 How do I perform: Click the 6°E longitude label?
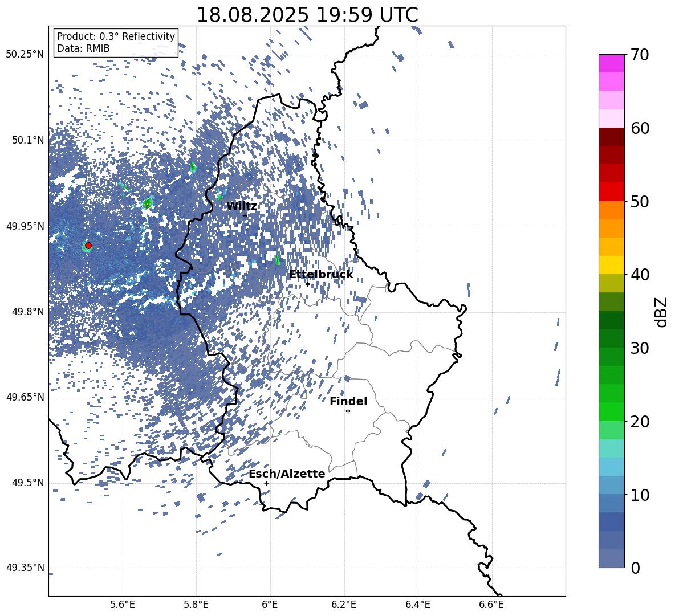pyautogui.click(x=270, y=605)
